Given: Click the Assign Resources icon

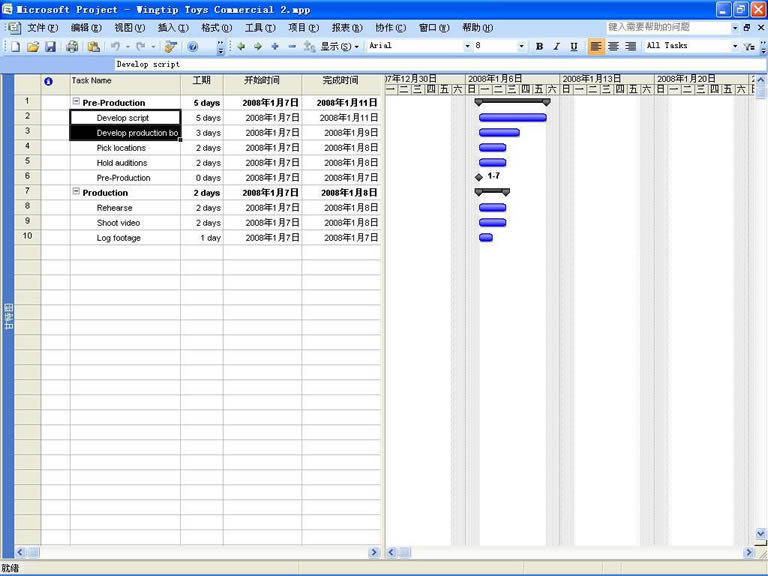Looking at the screenshot, I should [170, 47].
